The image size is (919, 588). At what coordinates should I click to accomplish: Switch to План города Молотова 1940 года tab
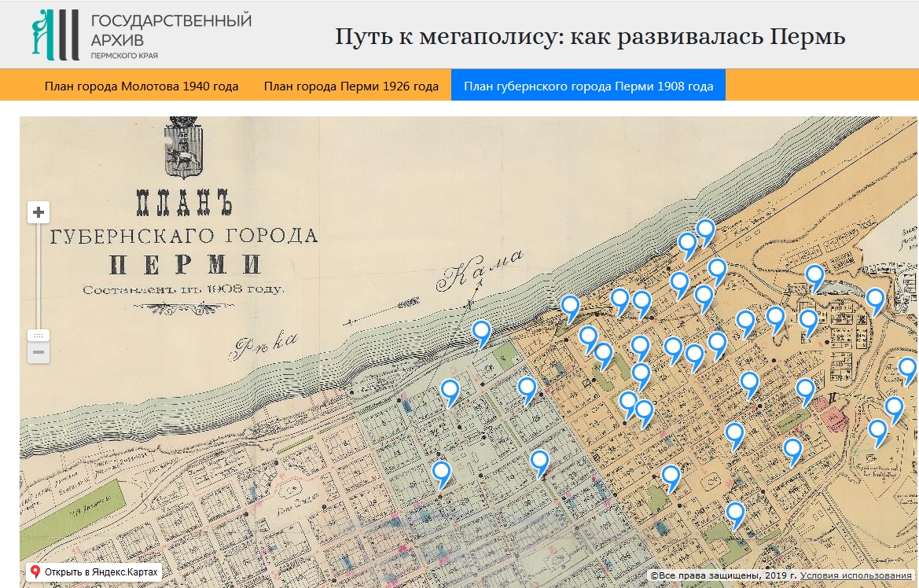coord(142,86)
